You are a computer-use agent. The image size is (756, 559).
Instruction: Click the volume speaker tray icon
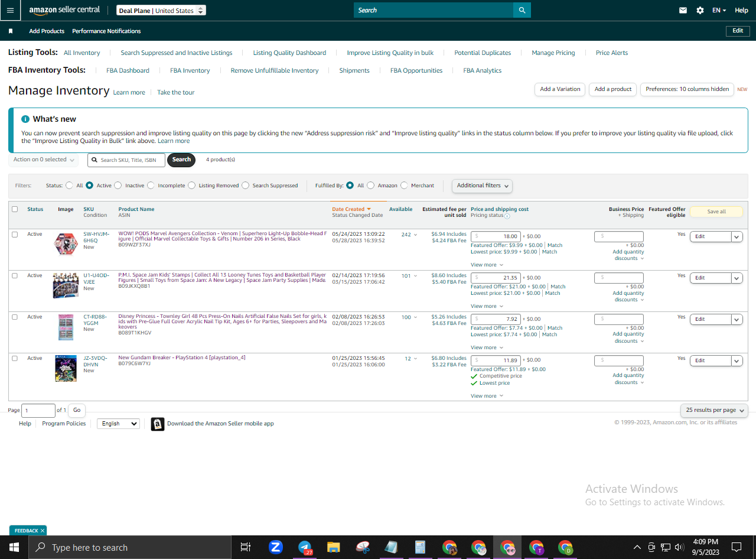click(x=679, y=547)
